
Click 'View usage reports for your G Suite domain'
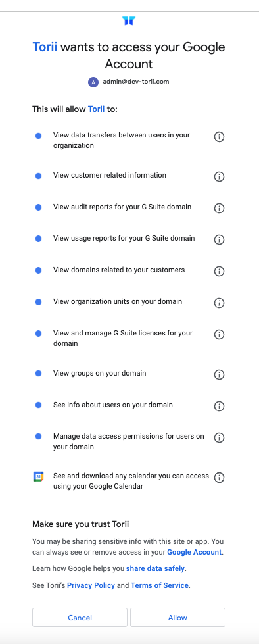124,238
